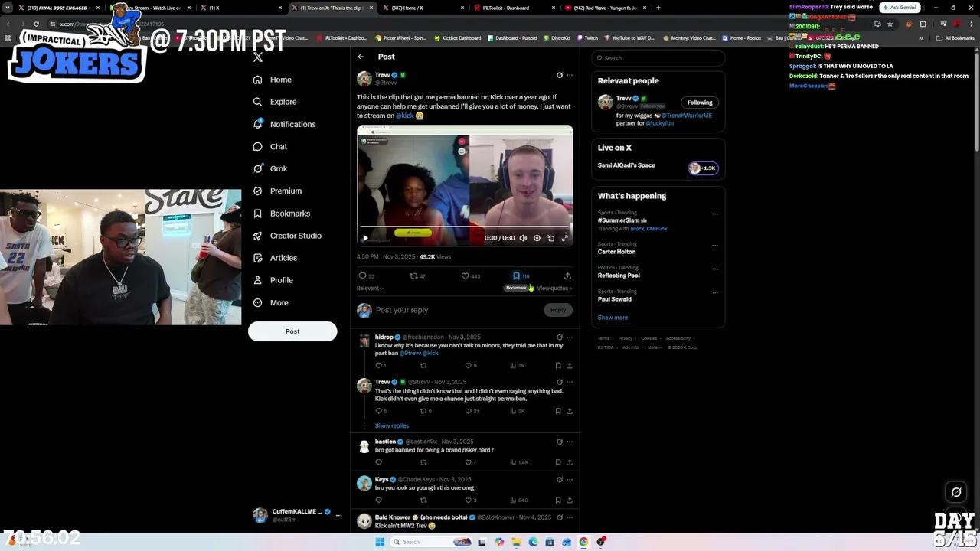The height and width of the screenshot is (551, 980).
Task: Open the Home page in X sidebar
Action: point(273,80)
